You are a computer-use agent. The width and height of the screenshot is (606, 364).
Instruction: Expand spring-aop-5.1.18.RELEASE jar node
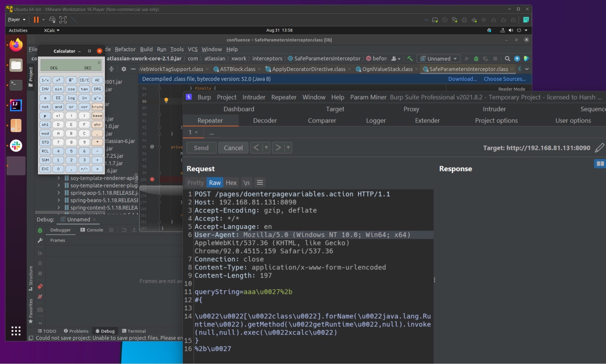coord(59,193)
